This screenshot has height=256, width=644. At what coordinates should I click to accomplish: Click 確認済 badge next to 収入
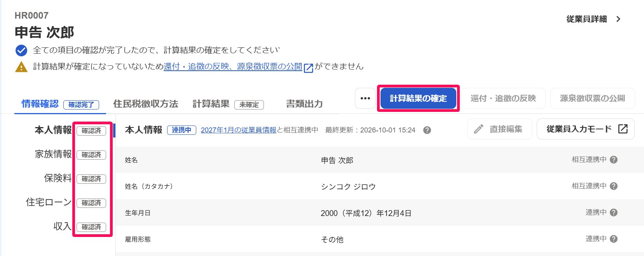pos(91,227)
